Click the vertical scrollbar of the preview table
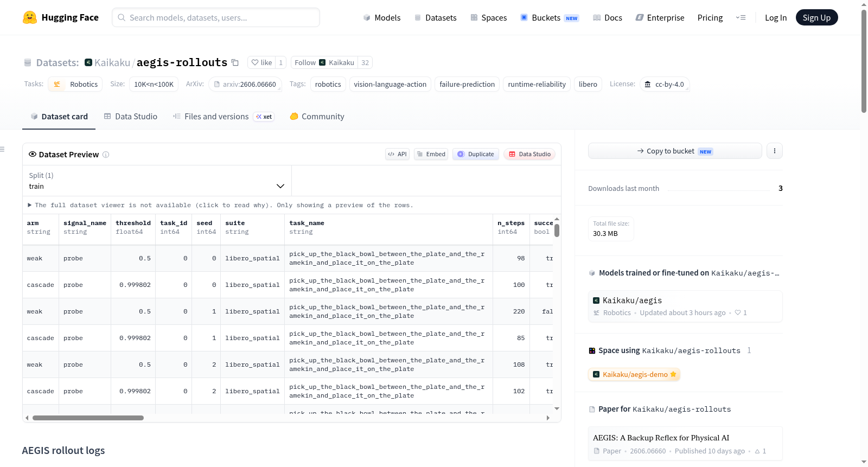 [x=557, y=231]
